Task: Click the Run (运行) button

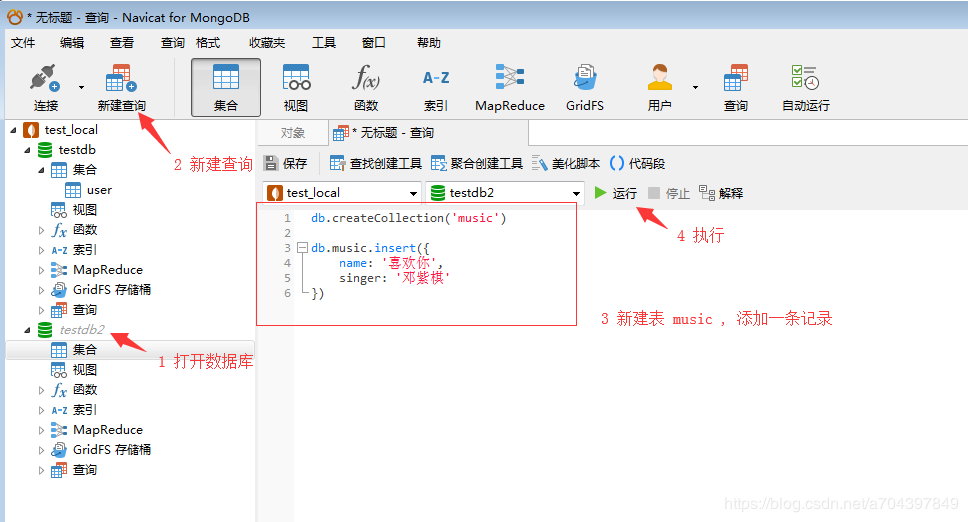Action: pyautogui.click(x=615, y=193)
